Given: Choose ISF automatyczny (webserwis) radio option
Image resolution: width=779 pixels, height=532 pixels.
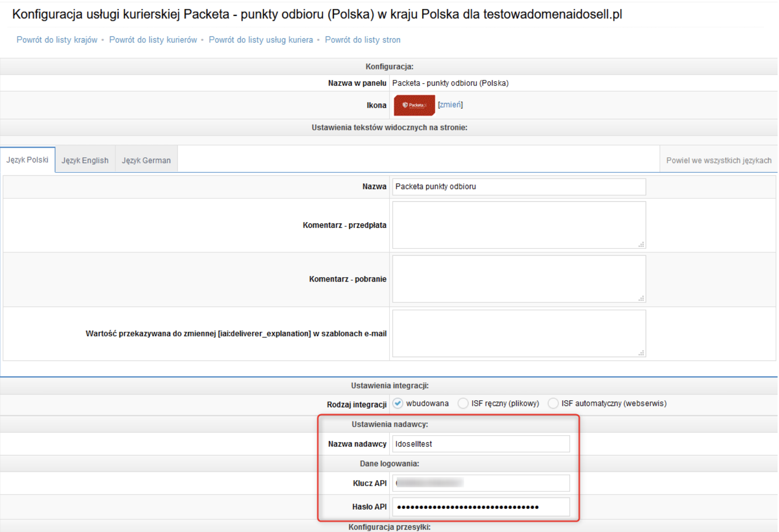Looking at the screenshot, I should [x=553, y=403].
